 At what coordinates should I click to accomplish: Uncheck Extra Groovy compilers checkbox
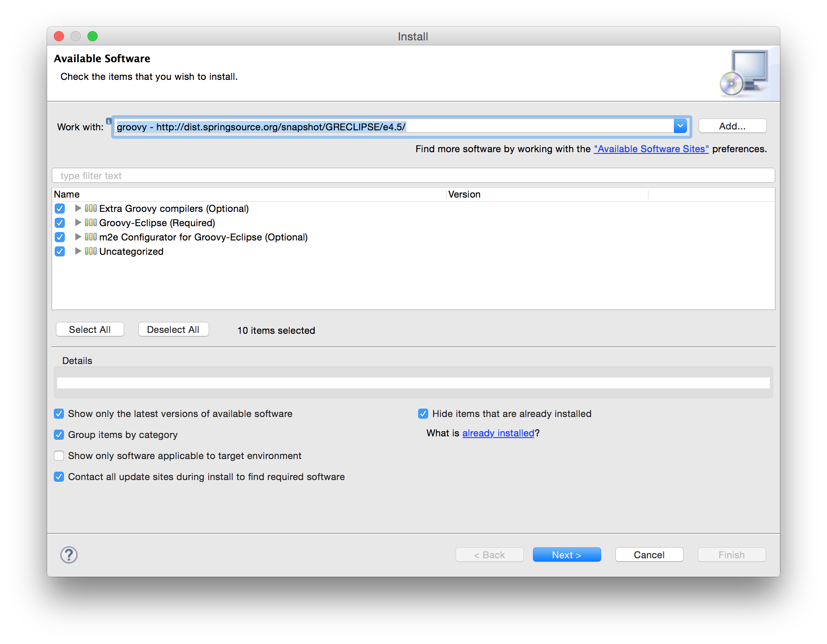click(60, 209)
